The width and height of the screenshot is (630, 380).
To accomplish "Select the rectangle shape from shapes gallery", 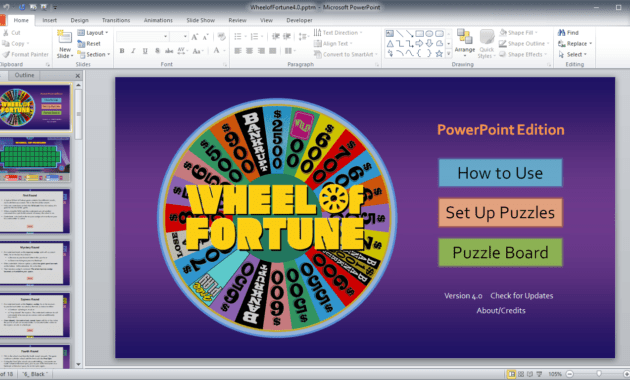I will pyautogui.click(x=419, y=33).
